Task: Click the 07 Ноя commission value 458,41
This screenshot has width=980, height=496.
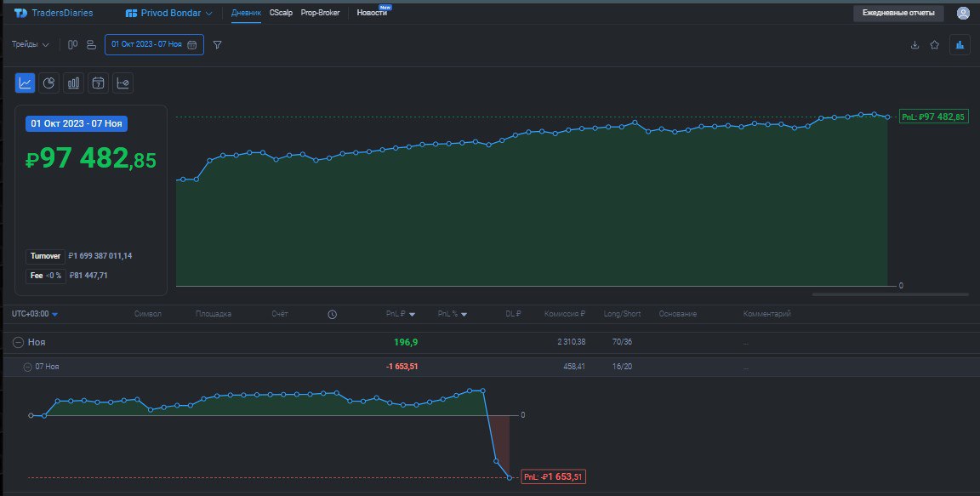Action: (x=574, y=367)
